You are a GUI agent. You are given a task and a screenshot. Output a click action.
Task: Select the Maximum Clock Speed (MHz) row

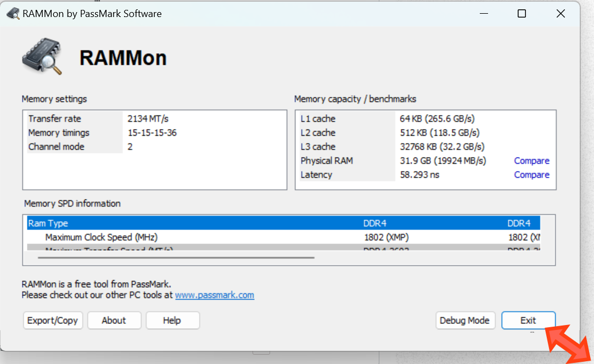point(283,237)
